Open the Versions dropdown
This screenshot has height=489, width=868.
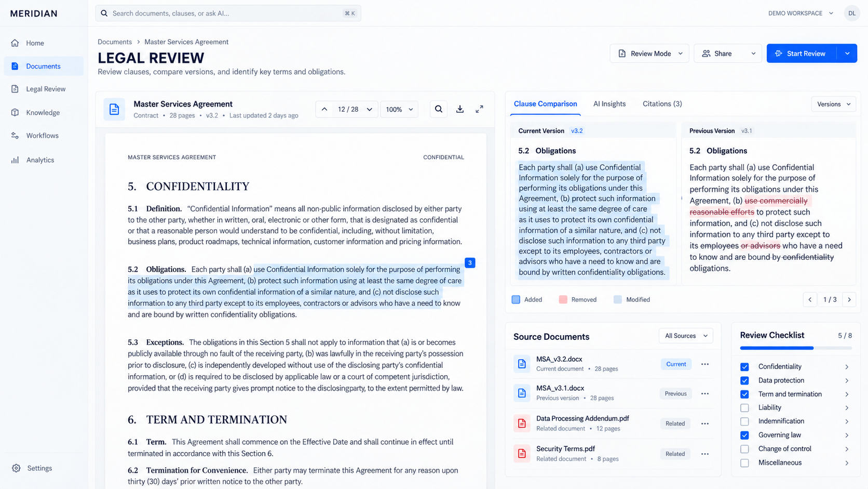tap(833, 104)
